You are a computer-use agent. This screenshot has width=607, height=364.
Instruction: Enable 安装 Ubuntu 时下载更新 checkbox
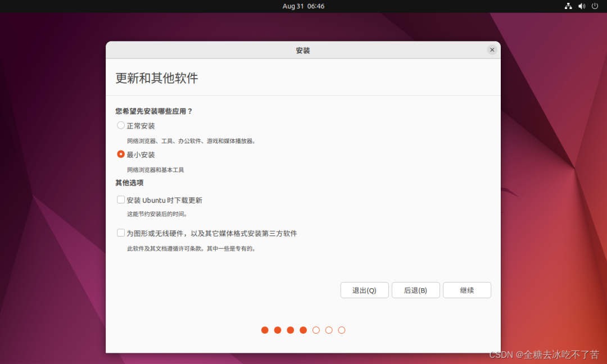tap(121, 199)
